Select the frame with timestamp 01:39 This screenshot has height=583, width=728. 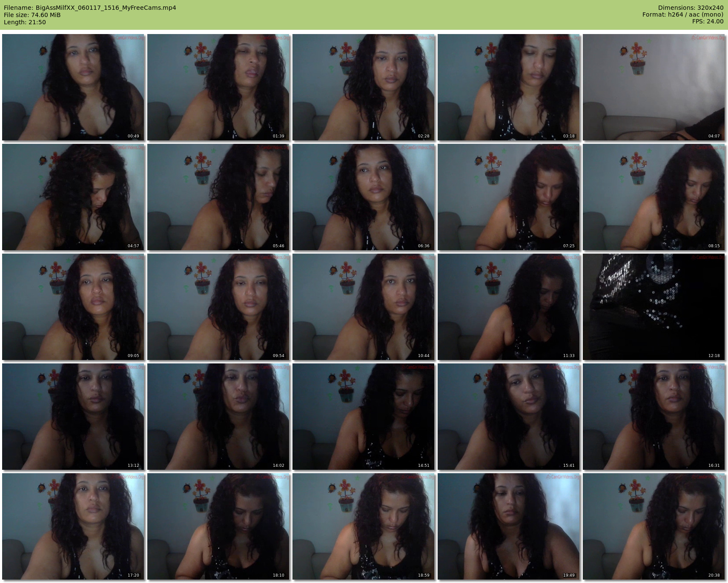pyautogui.click(x=218, y=87)
